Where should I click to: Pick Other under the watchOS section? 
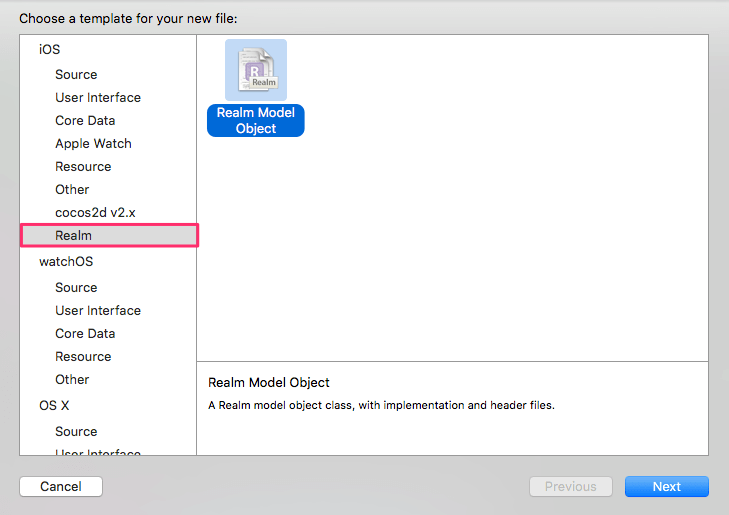[72, 379]
